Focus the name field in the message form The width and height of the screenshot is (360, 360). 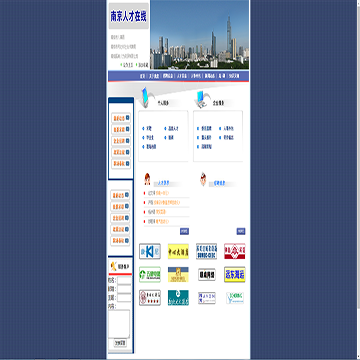124,280
